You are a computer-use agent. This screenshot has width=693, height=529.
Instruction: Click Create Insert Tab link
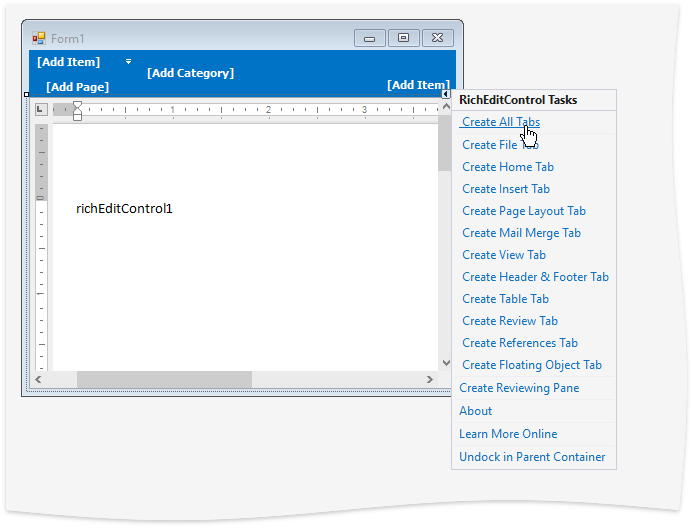pyautogui.click(x=506, y=189)
